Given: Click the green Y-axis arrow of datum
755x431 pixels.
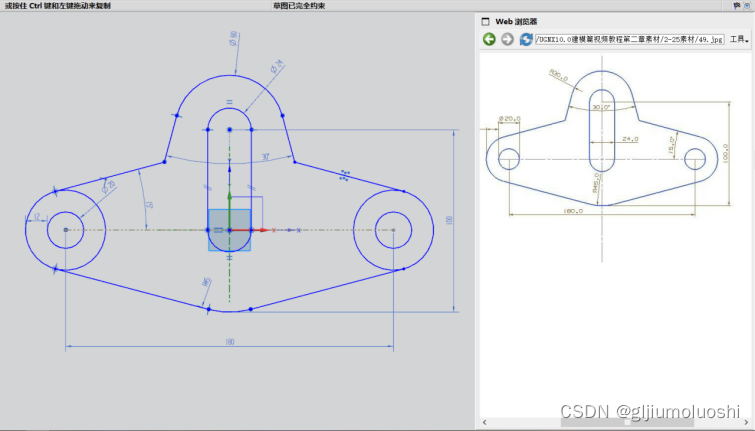Looking at the screenshot, I should 230,212.
